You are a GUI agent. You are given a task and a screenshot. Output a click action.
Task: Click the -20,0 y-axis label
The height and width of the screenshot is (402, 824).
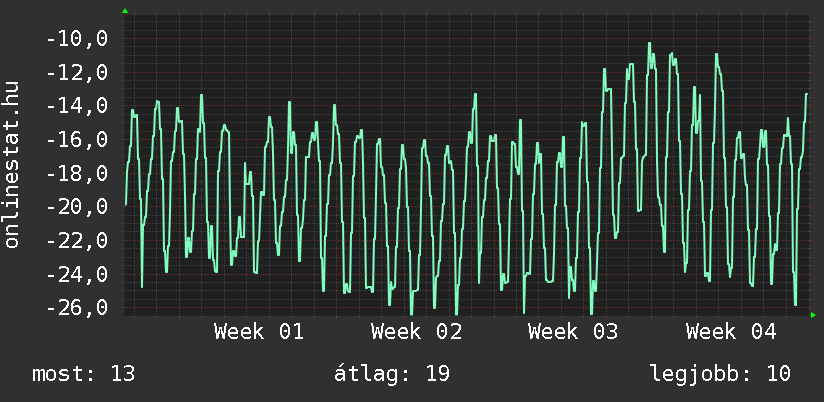78,207
